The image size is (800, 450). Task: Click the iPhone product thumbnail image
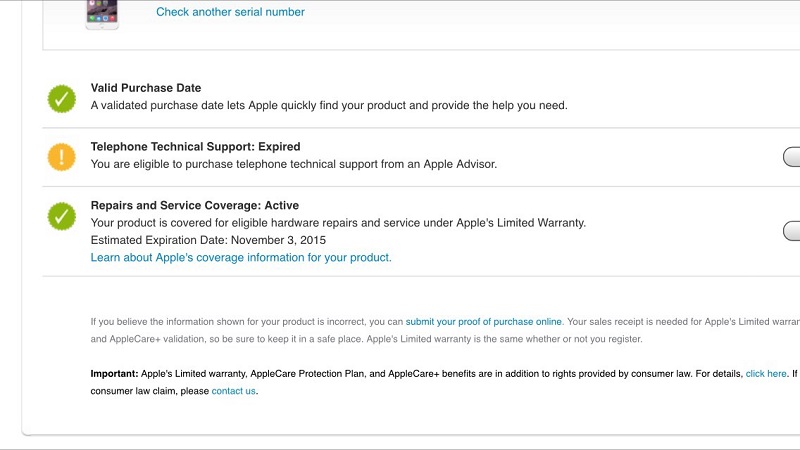pyautogui.click(x=101, y=14)
